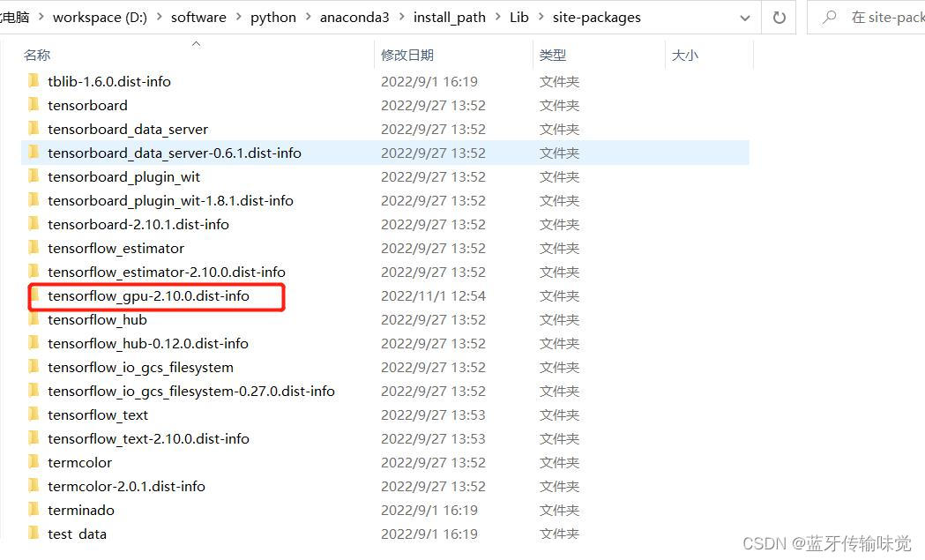The image size is (925, 560).
Task: Select tensorflow_text folder name
Action: (x=97, y=415)
